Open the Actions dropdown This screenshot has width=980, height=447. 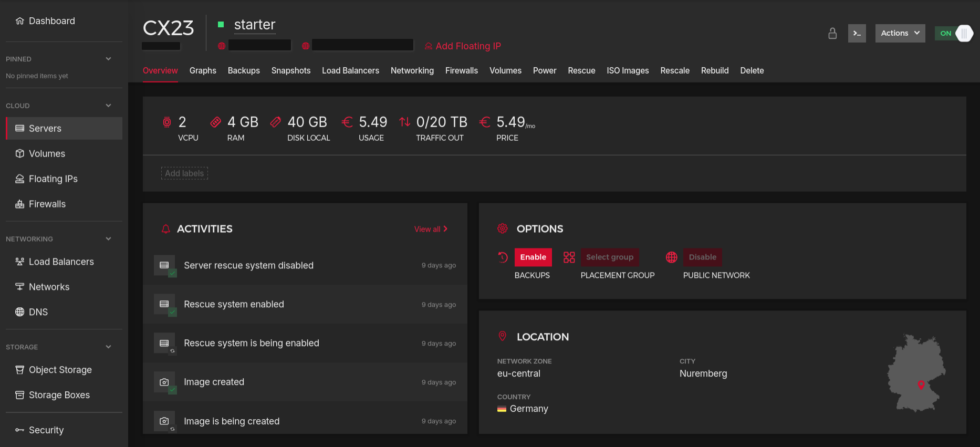(x=900, y=33)
